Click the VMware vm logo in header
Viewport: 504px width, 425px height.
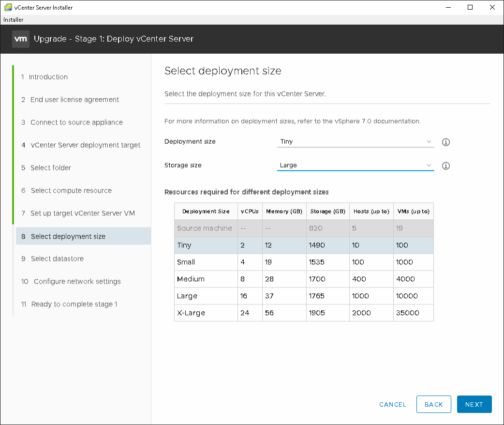(20, 39)
